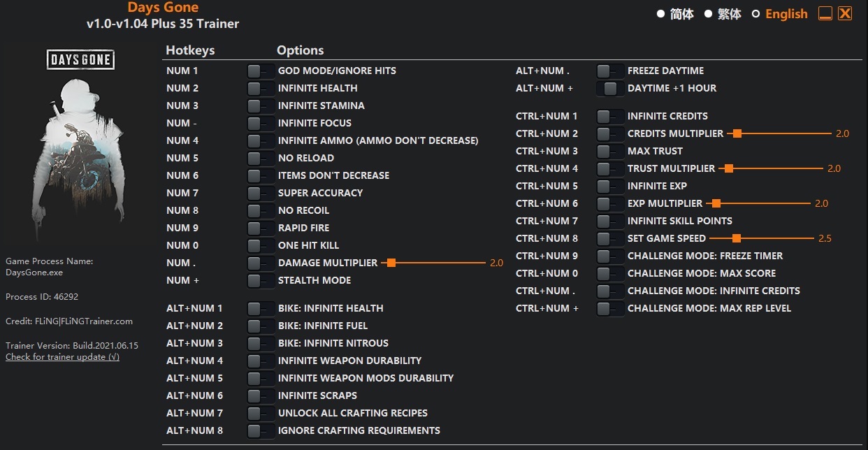Screen dimensions: 868x450
Task: Click the Set Game Speed slider handle
Action: [x=736, y=239]
